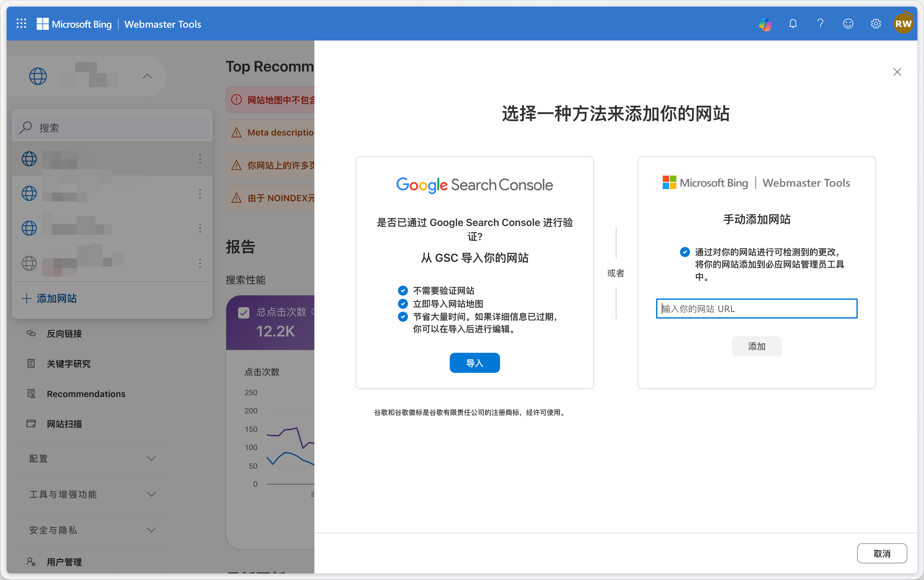Open the settings gear icon
This screenshot has height=580, width=924.
point(876,24)
